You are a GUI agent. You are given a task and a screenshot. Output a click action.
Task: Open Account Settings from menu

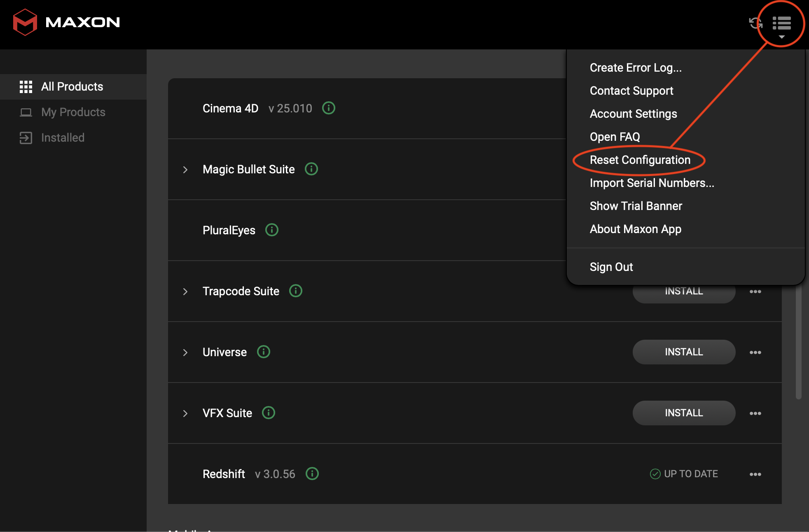point(633,114)
